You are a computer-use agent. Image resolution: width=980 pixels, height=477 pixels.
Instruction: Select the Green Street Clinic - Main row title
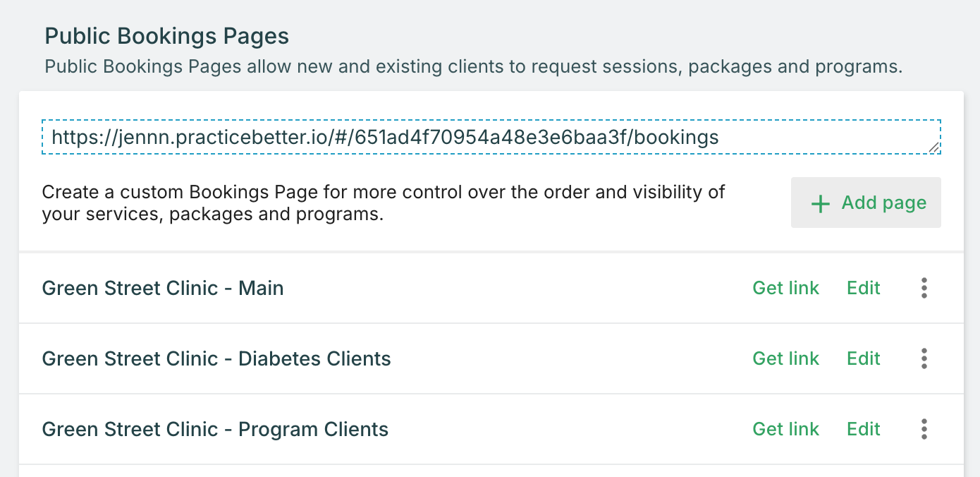click(x=163, y=288)
